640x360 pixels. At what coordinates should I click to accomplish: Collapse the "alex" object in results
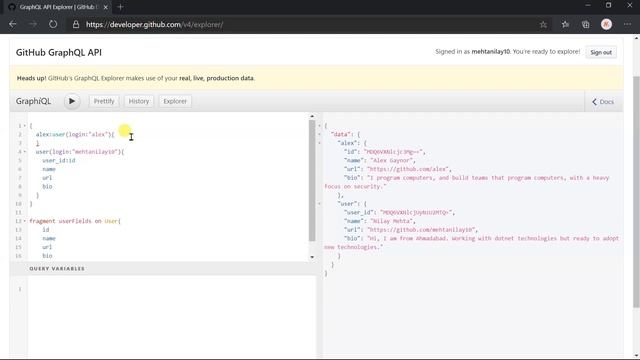(x=320, y=143)
